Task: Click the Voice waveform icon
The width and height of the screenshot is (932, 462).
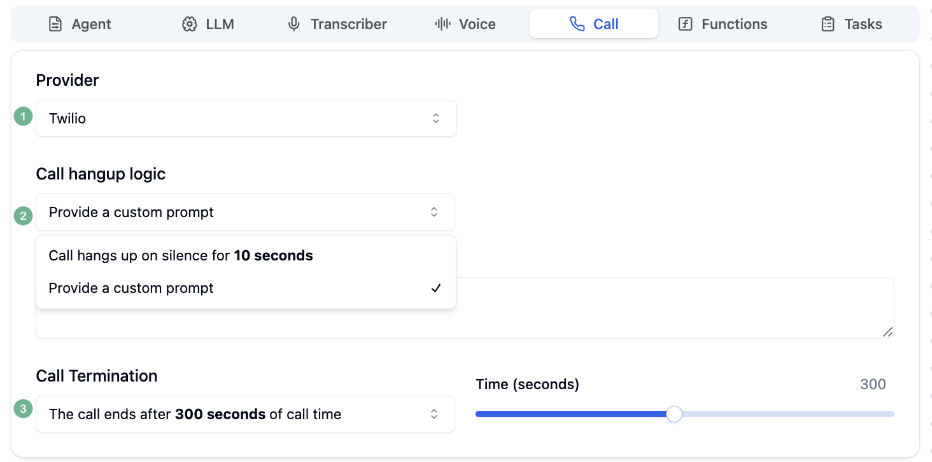Action: coord(442,24)
